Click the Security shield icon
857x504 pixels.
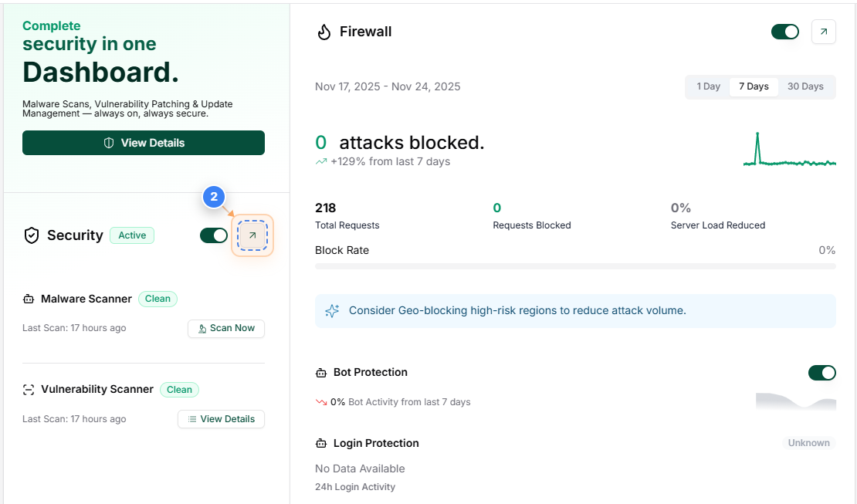point(32,235)
